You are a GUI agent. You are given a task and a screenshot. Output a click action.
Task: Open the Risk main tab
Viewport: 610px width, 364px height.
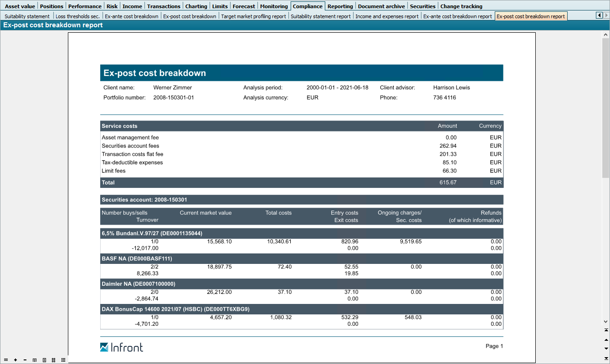point(112,6)
